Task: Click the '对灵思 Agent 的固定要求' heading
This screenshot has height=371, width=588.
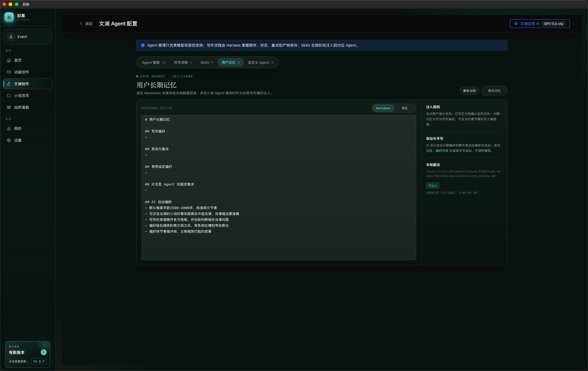Action: [169, 184]
